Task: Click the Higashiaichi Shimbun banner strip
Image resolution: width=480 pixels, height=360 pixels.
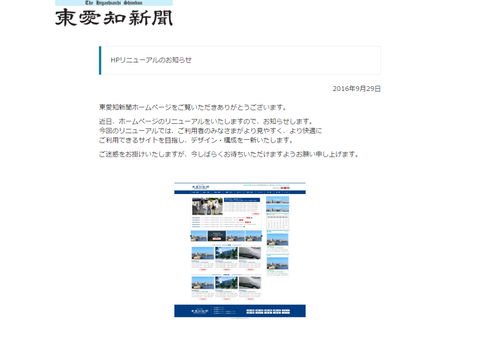Action: pyautogui.click(x=114, y=3)
